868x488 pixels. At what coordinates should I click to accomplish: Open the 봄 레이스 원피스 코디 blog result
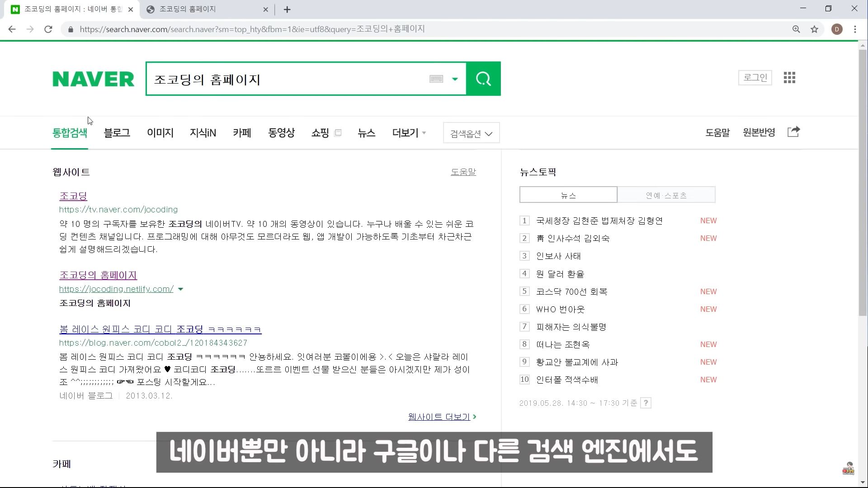point(160,329)
